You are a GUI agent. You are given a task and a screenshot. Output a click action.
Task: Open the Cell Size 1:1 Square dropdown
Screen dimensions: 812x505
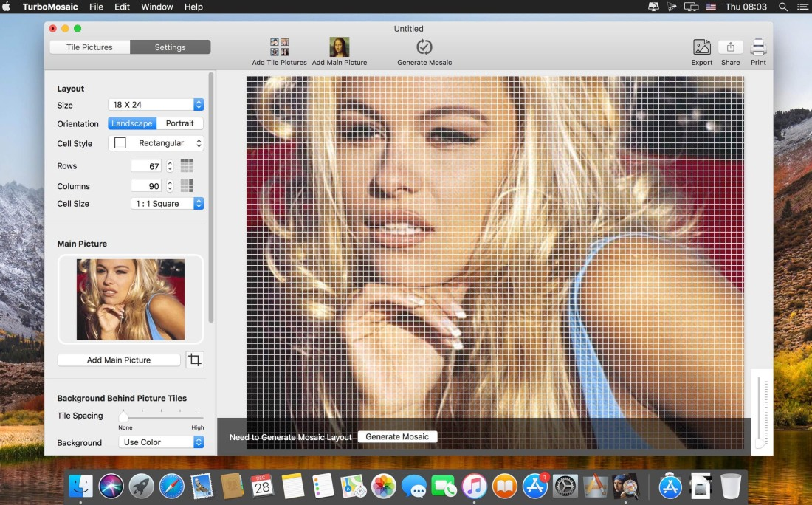pyautogui.click(x=168, y=204)
